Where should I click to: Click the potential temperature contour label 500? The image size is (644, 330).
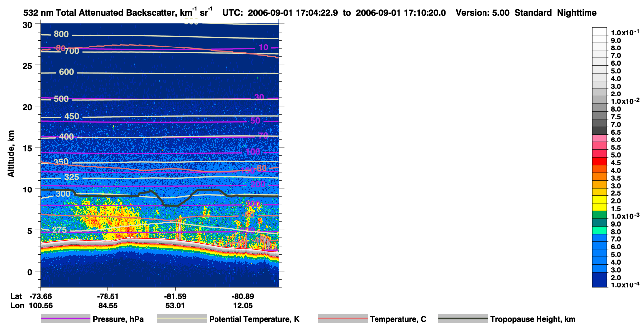(x=61, y=99)
